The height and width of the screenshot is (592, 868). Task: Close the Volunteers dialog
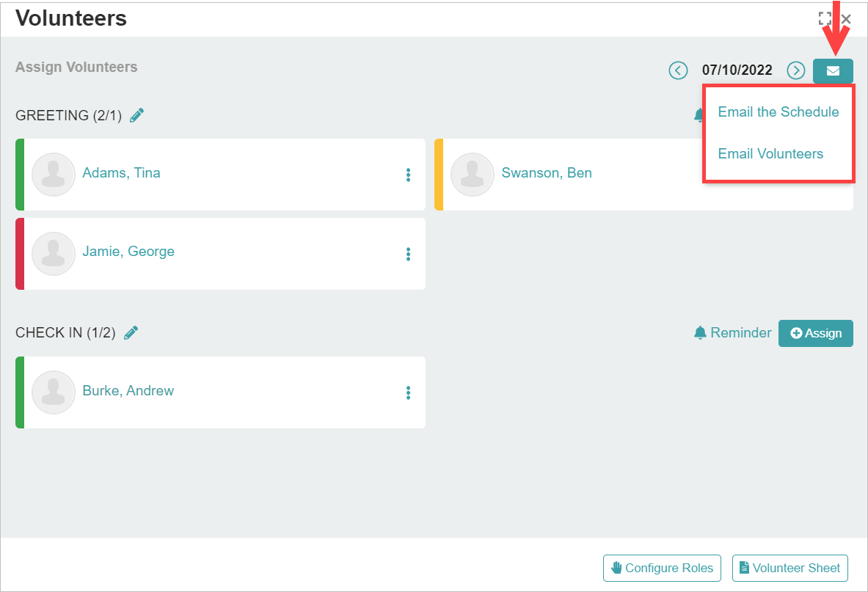(846, 19)
